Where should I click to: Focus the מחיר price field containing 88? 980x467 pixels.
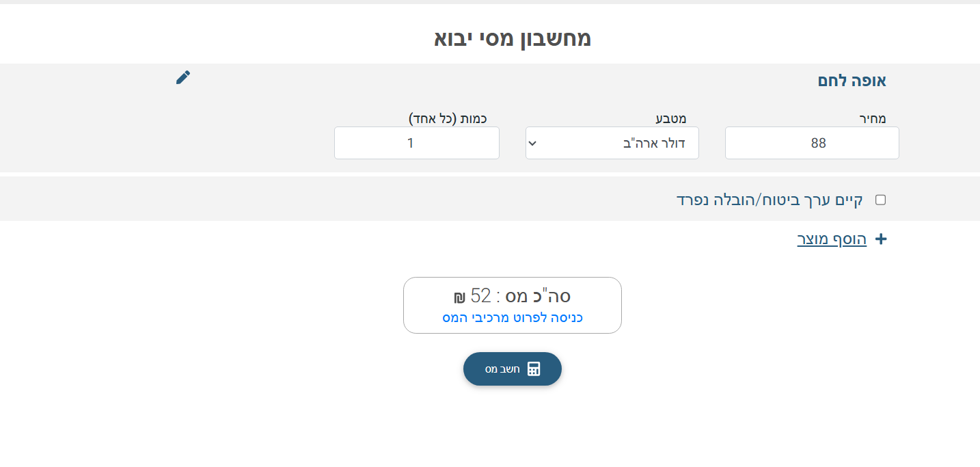click(812, 143)
